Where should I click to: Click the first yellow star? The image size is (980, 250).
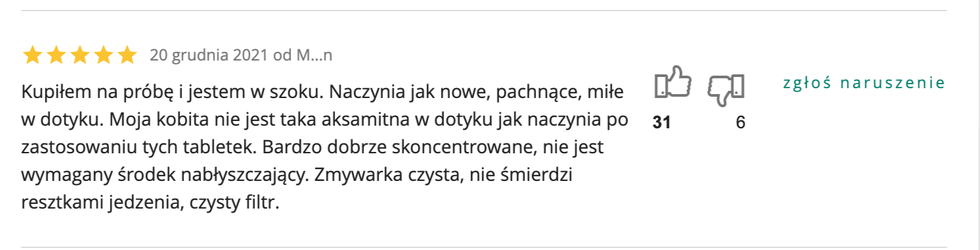click(x=33, y=55)
